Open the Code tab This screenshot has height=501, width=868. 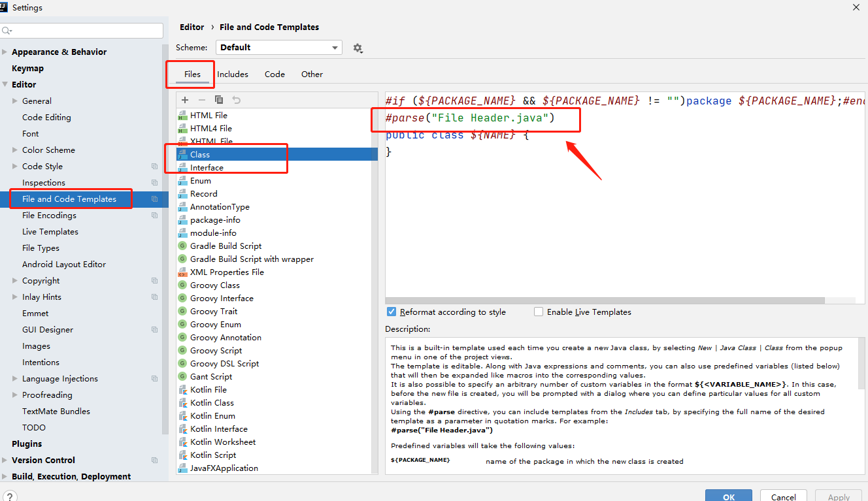pos(275,74)
